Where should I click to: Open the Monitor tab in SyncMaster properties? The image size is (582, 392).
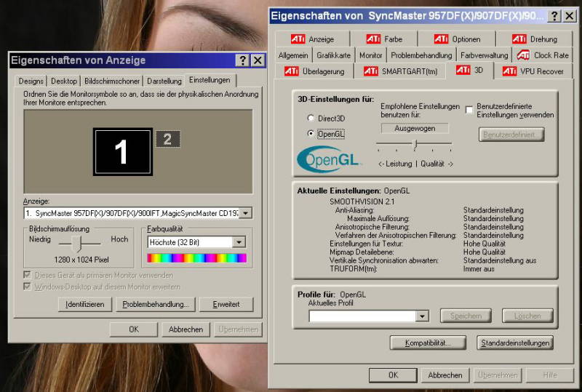coord(370,55)
